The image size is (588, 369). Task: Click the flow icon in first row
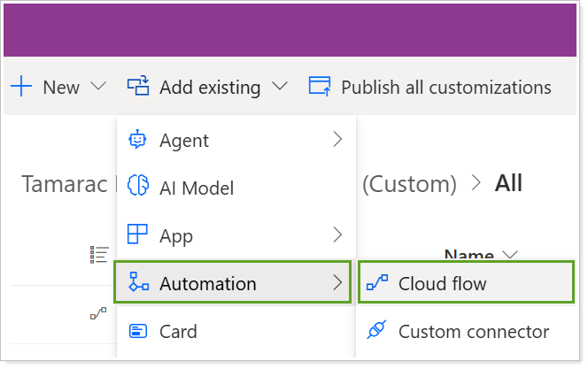pyautogui.click(x=98, y=312)
